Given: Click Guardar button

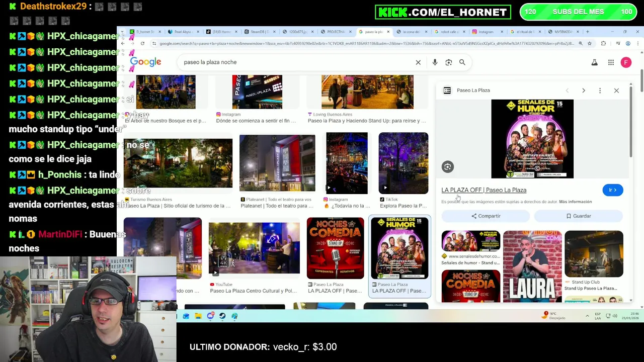Looking at the screenshot, I should pos(578,216).
